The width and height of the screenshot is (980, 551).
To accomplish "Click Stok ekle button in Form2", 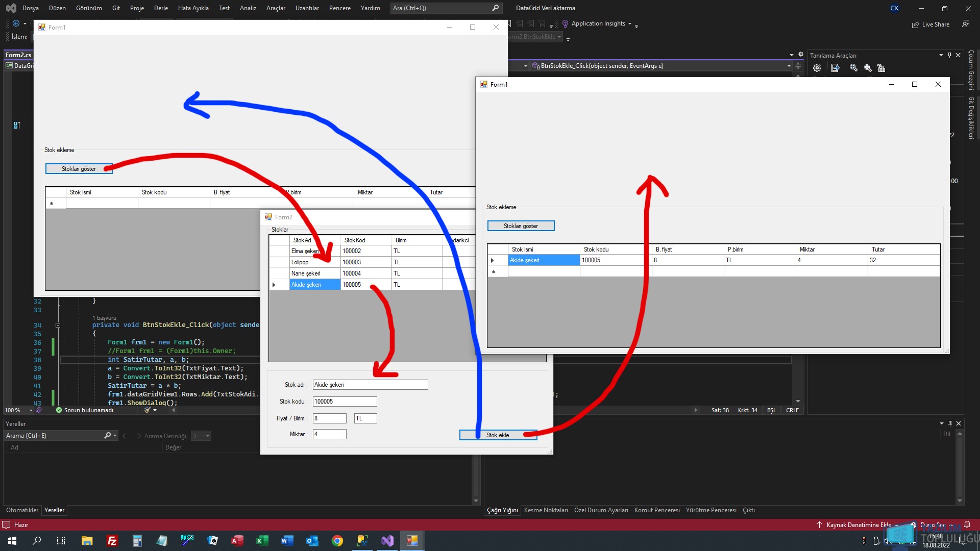I will 498,435.
